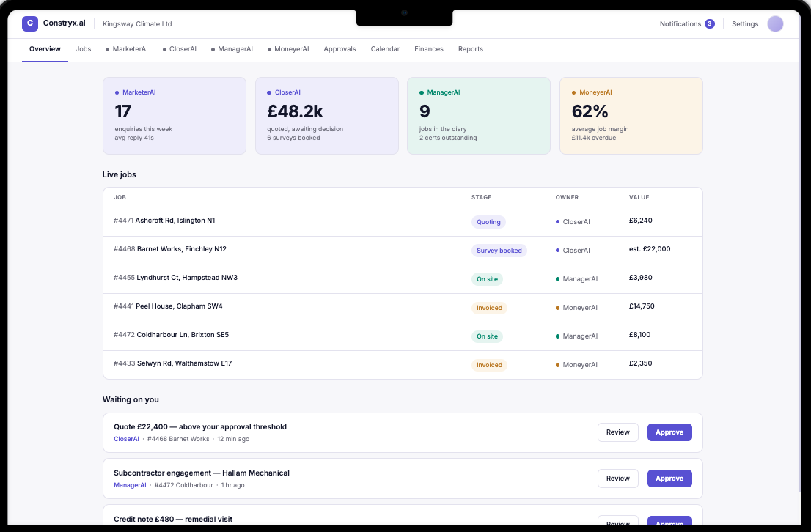Viewport: 811px width, 532px height.
Task: Click MoneyerAI owner on the Selwyn Rd row
Action: click(x=576, y=365)
